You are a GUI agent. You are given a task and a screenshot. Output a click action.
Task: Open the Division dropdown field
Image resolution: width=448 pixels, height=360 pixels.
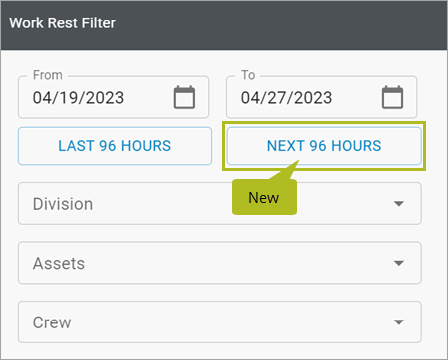coord(220,204)
